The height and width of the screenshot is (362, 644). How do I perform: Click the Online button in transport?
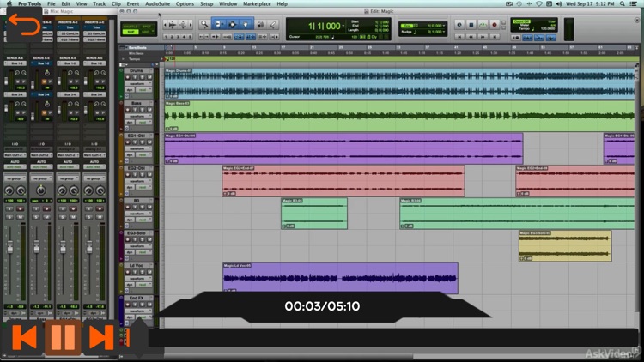459,25
